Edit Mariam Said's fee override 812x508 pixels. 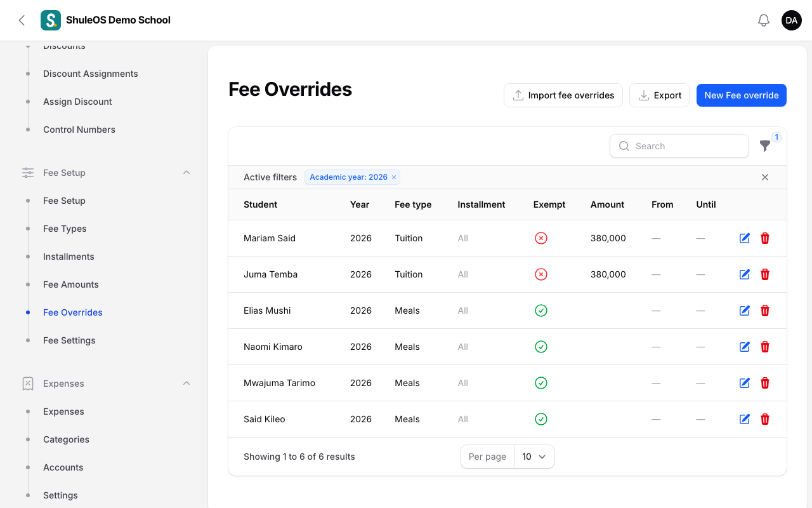coord(745,238)
